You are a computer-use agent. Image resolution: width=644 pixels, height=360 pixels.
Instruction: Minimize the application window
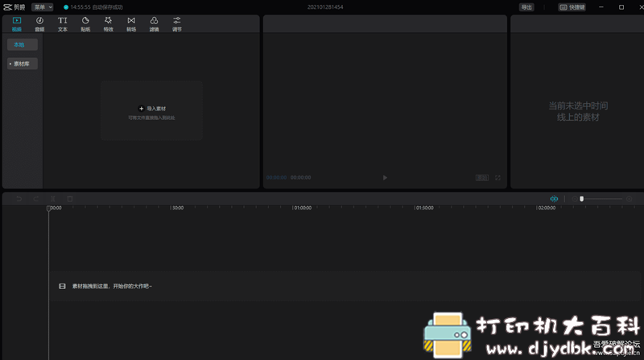[601, 7]
